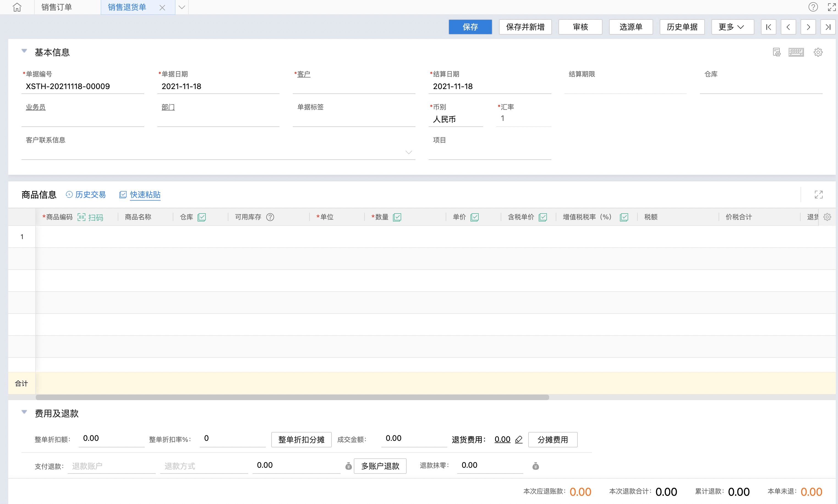Image resolution: width=838 pixels, height=504 pixels.
Task: Open basic info settings gear
Action: pyautogui.click(x=818, y=52)
